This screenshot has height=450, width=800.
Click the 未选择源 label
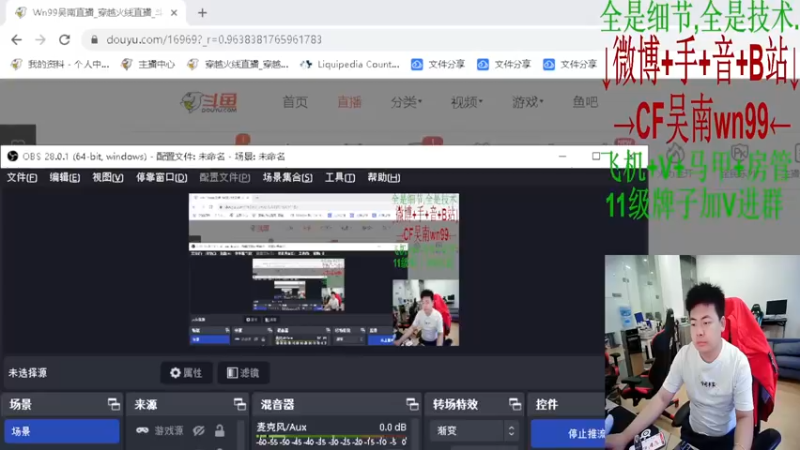click(28, 373)
